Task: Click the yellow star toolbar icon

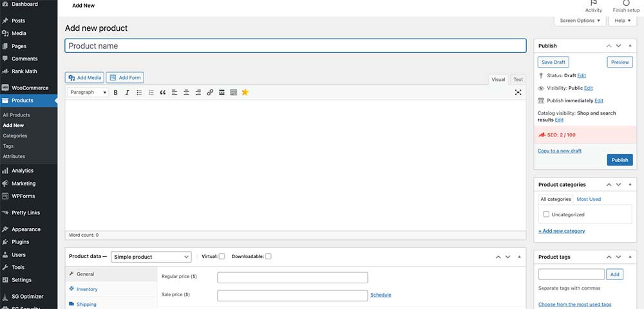Action: [245, 93]
